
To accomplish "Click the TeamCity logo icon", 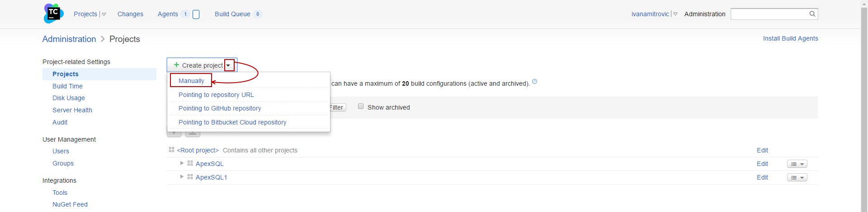I will pyautogui.click(x=53, y=13).
